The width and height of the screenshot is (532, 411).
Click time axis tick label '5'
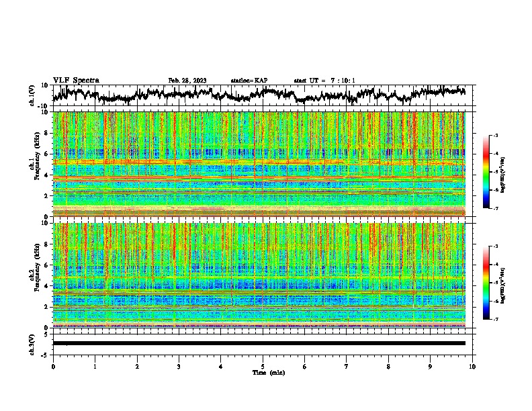263,367
